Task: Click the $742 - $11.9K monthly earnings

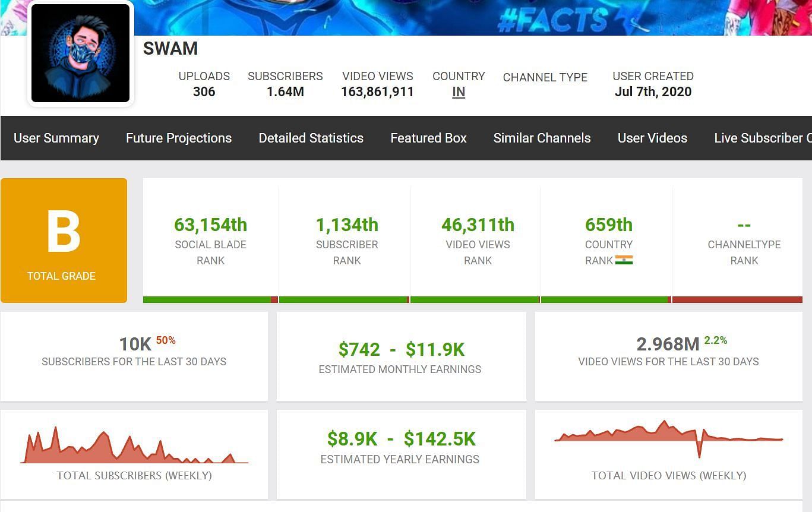Action: 402,349
